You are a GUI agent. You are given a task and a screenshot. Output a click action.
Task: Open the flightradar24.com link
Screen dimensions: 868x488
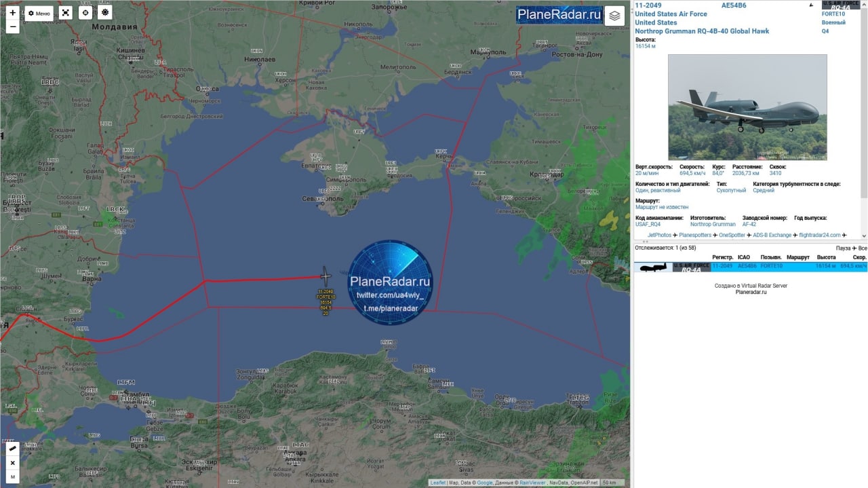pyautogui.click(x=819, y=235)
